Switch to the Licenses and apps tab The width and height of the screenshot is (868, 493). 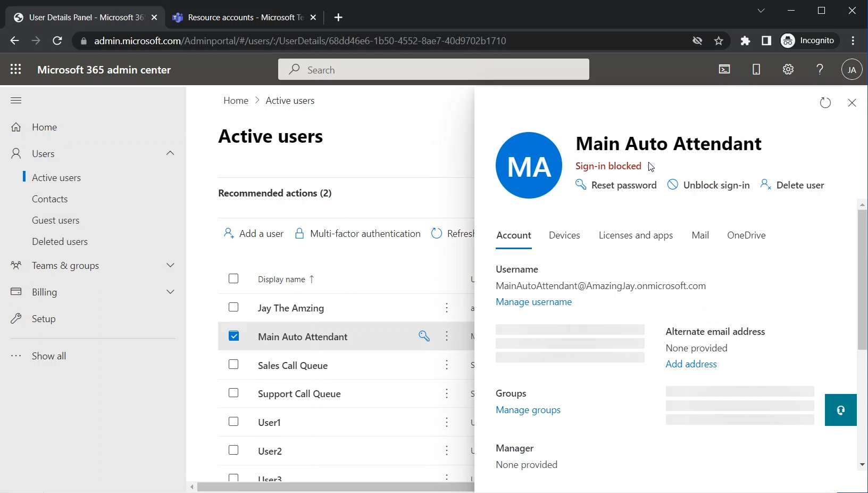[636, 235]
